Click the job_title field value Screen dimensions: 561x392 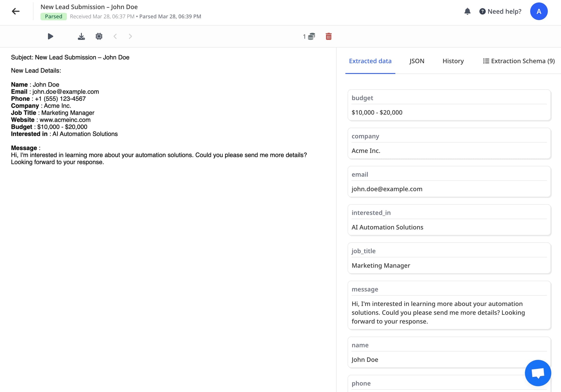click(381, 266)
